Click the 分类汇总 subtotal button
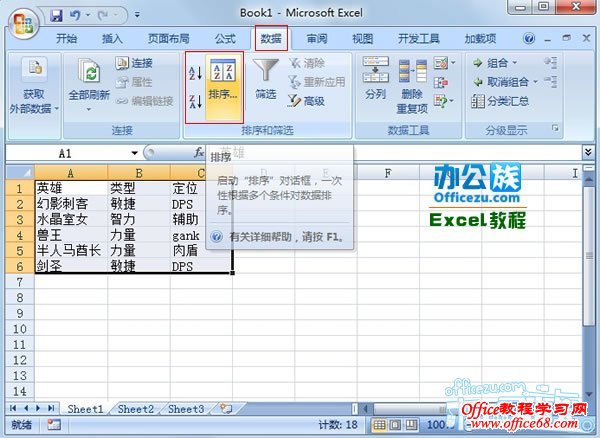Viewport: 600px width, 438px height. point(501,101)
